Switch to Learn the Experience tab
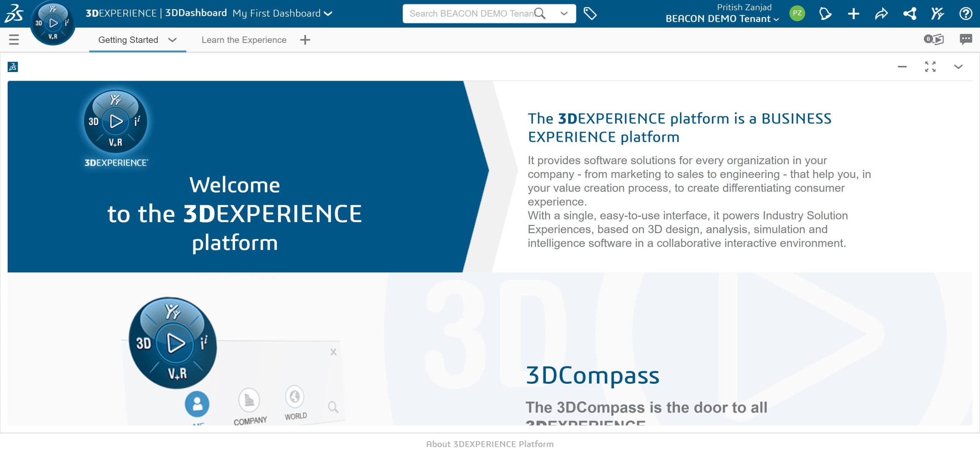 pos(244,40)
